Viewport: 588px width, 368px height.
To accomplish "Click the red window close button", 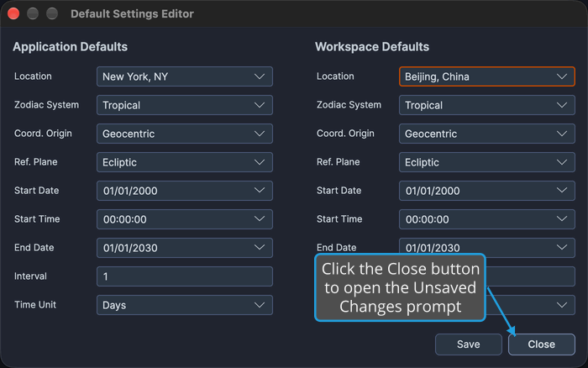I will [x=13, y=13].
